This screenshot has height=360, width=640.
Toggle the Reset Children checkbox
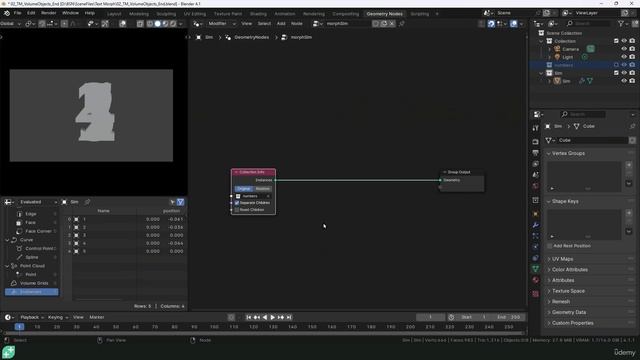click(x=237, y=210)
